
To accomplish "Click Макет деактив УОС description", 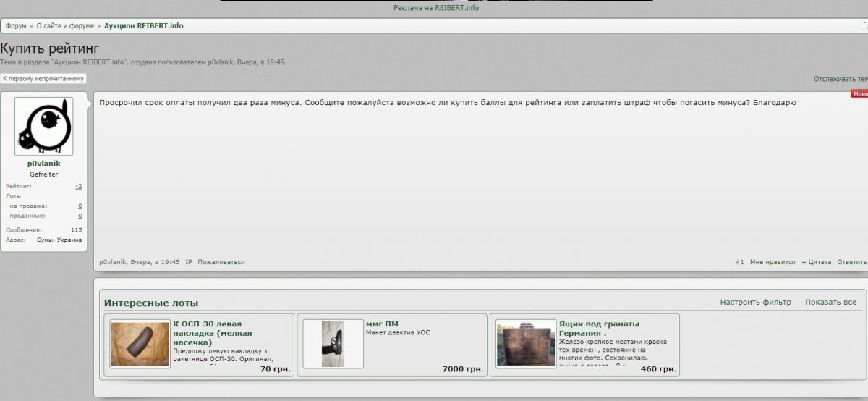I will (399, 333).
